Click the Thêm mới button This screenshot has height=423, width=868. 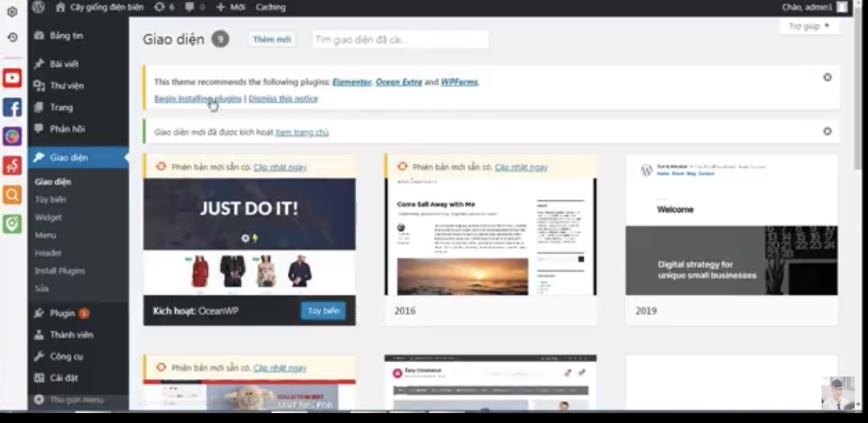(x=272, y=40)
